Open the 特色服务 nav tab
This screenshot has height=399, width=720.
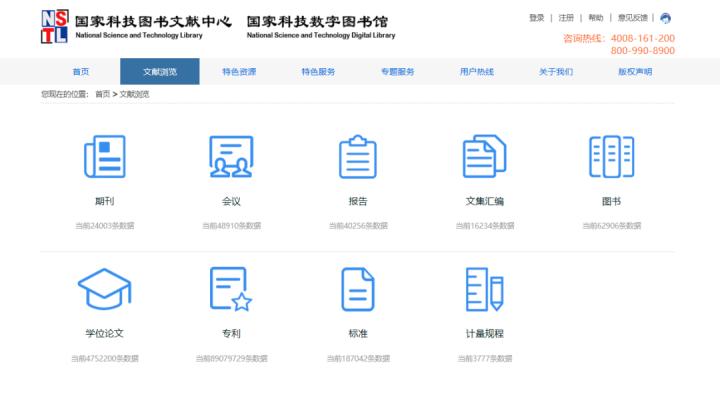pos(318,72)
